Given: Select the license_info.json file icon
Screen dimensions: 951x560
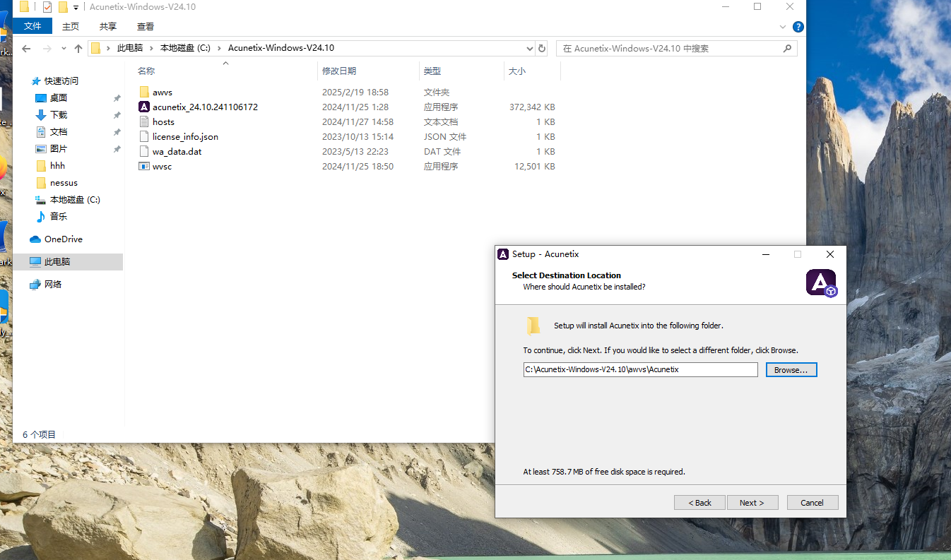Looking at the screenshot, I should (144, 137).
